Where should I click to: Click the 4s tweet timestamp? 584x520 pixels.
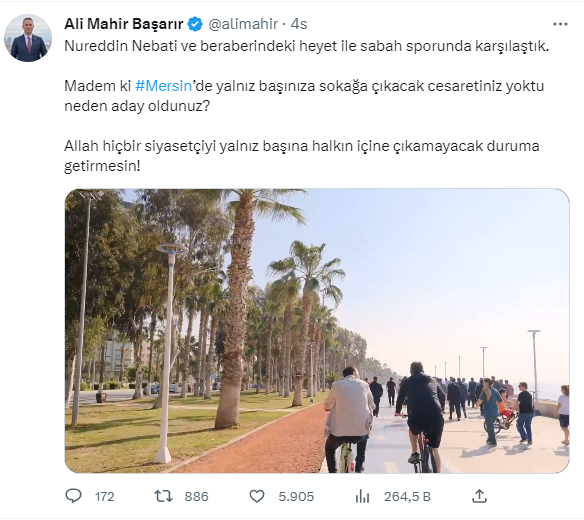(x=299, y=24)
